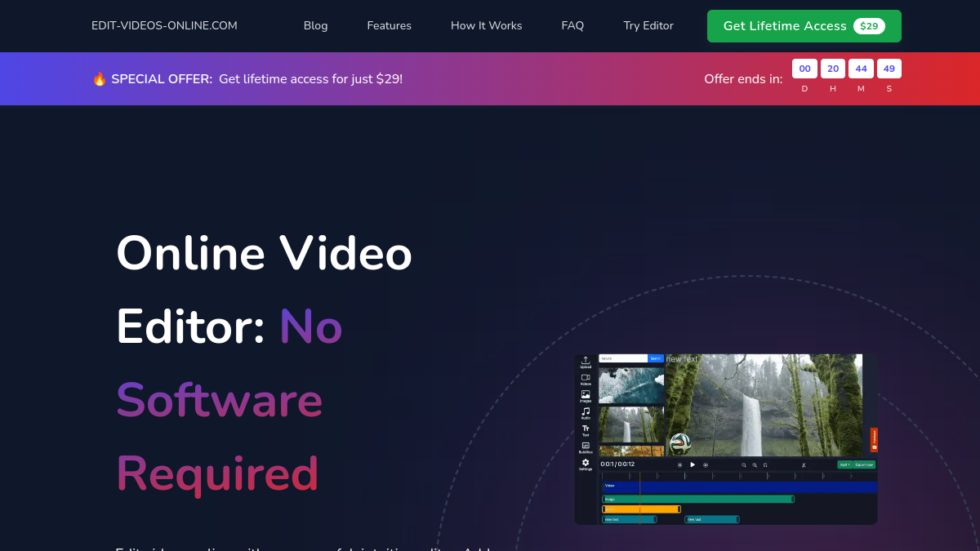Click the play button in the editor preview

click(693, 464)
